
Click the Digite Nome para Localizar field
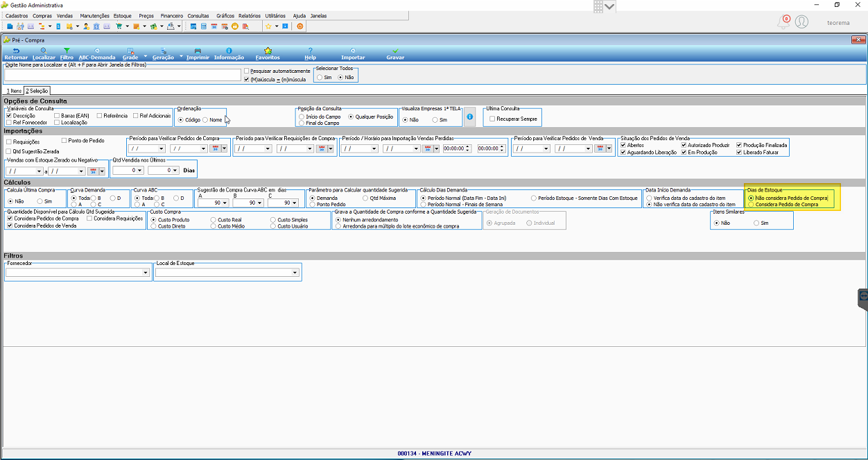(123, 74)
